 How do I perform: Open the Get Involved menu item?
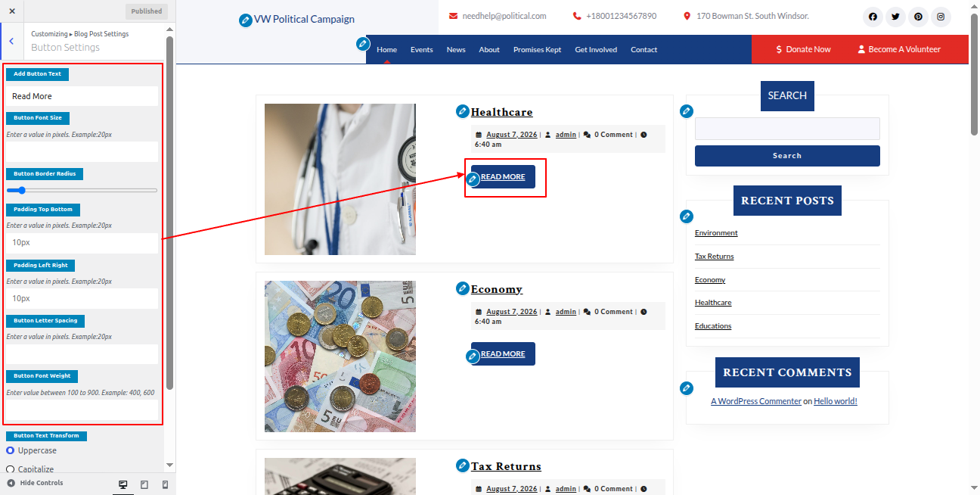point(596,50)
